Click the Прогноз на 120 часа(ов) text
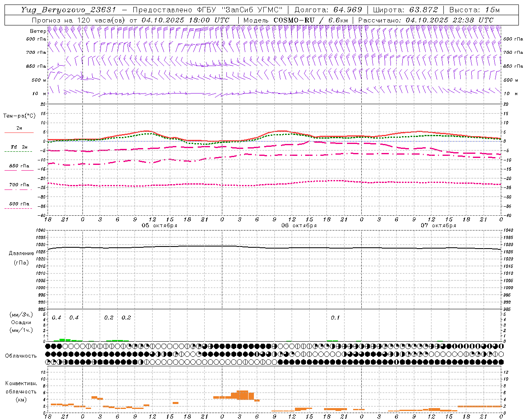525x420 pixels. 79,20
